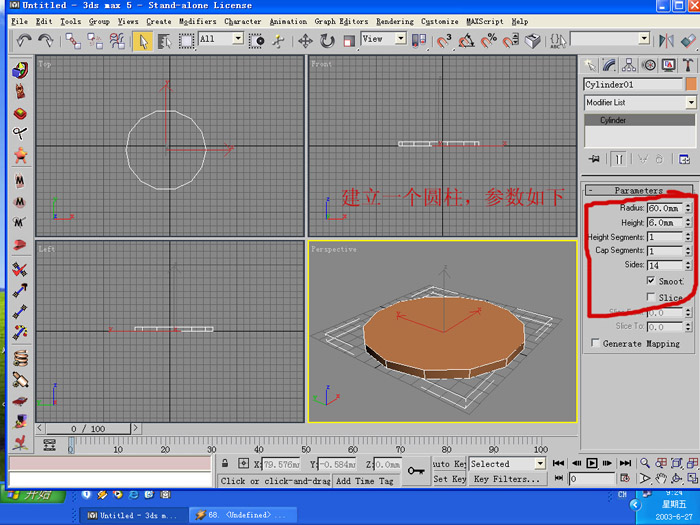Viewport: 700px width, 525px height.
Task: Click the Set Key button
Action: coord(450,479)
